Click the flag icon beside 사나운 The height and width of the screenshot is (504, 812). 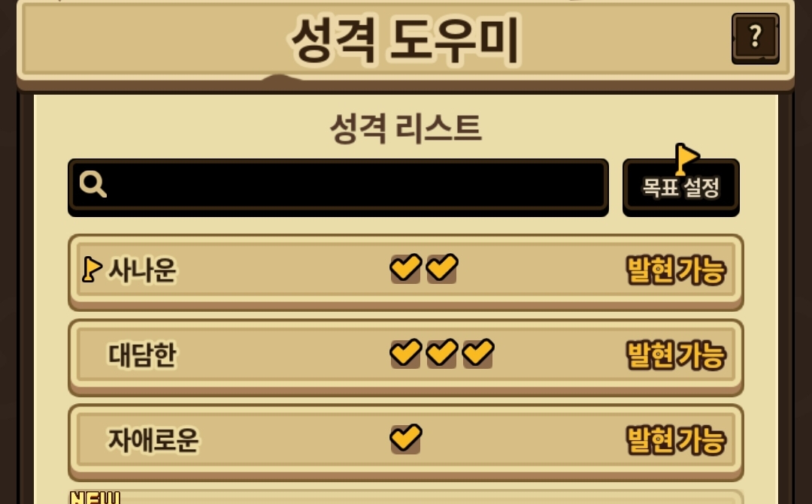[x=92, y=270]
